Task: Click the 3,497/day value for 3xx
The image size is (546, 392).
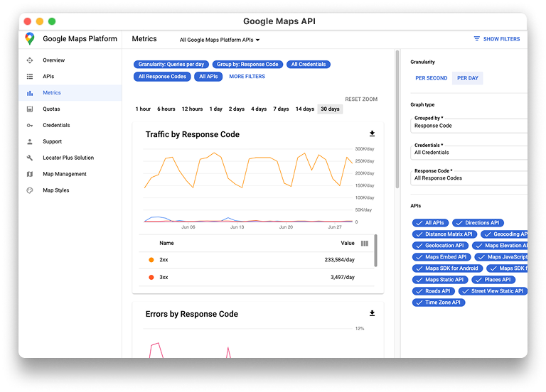Action: coord(343,277)
